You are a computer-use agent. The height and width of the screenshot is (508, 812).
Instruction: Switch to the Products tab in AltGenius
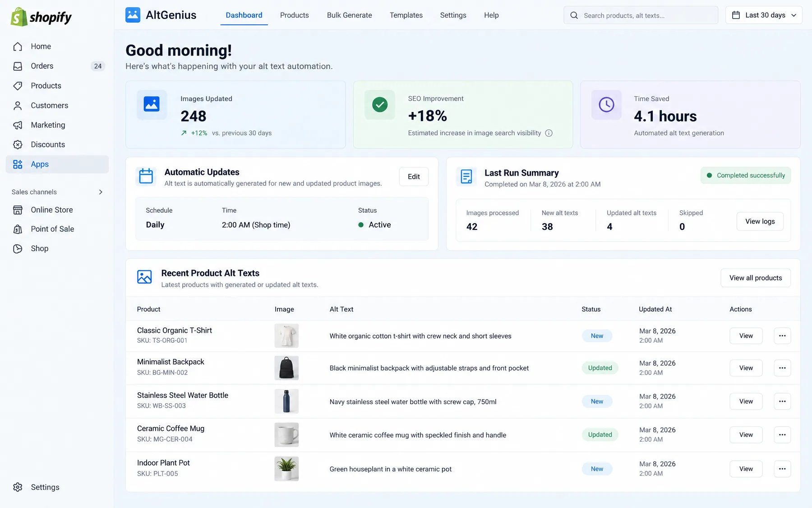click(x=294, y=15)
